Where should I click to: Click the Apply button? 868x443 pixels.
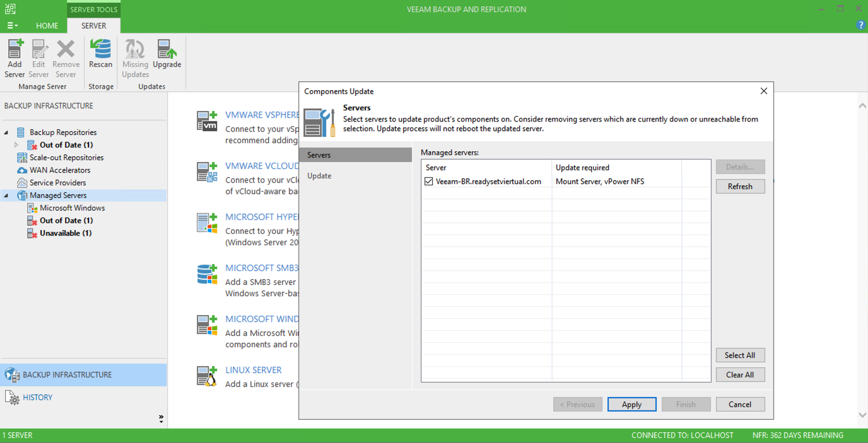(x=631, y=405)
